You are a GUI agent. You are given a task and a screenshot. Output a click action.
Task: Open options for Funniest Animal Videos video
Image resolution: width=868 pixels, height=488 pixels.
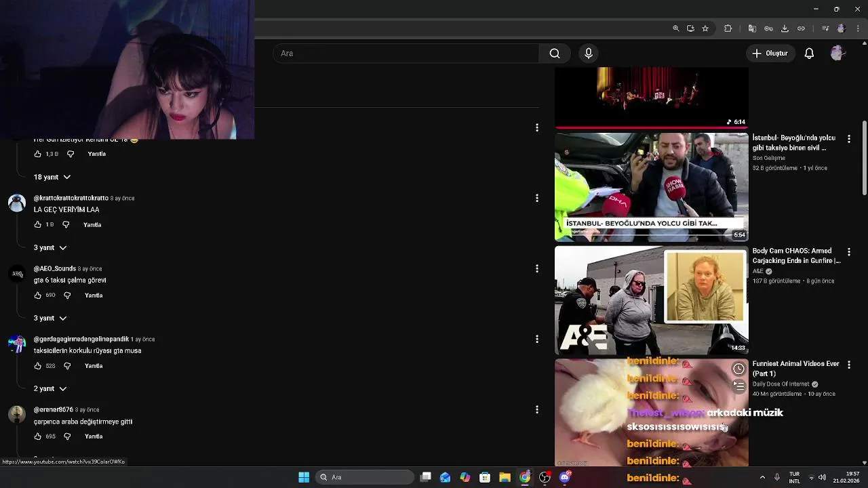[849, 365]
